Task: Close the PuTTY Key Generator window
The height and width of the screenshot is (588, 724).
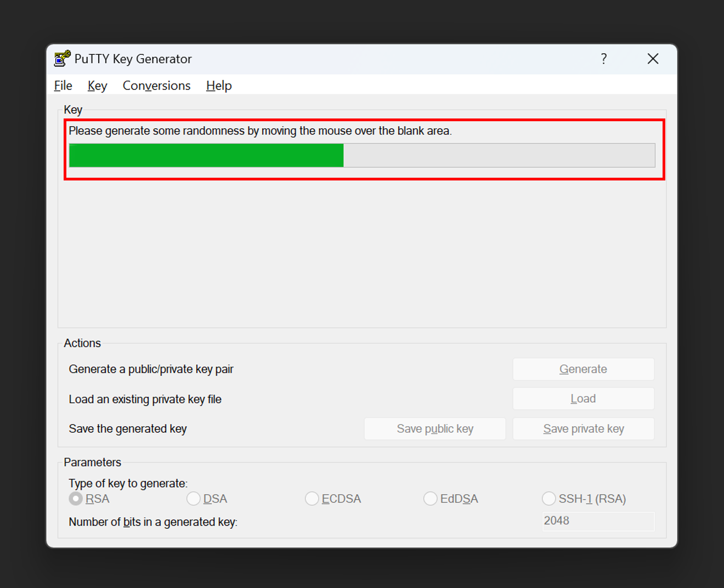Action: pos(653,59)
